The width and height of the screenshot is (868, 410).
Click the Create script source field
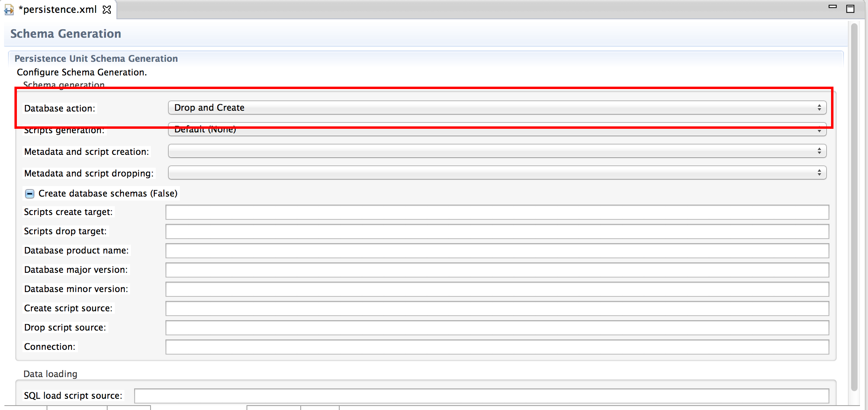click(497, 309)
